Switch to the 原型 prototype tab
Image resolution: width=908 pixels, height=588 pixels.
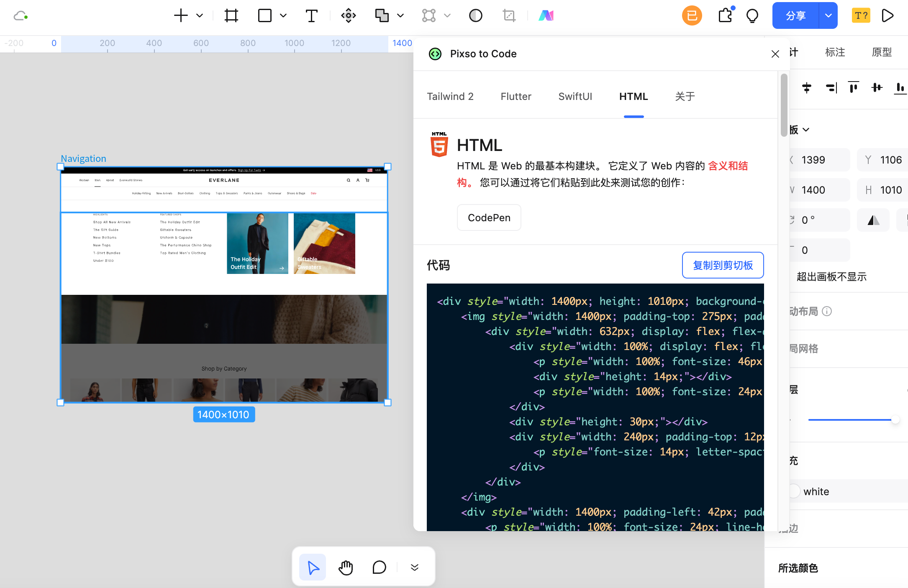pos(882,52)
